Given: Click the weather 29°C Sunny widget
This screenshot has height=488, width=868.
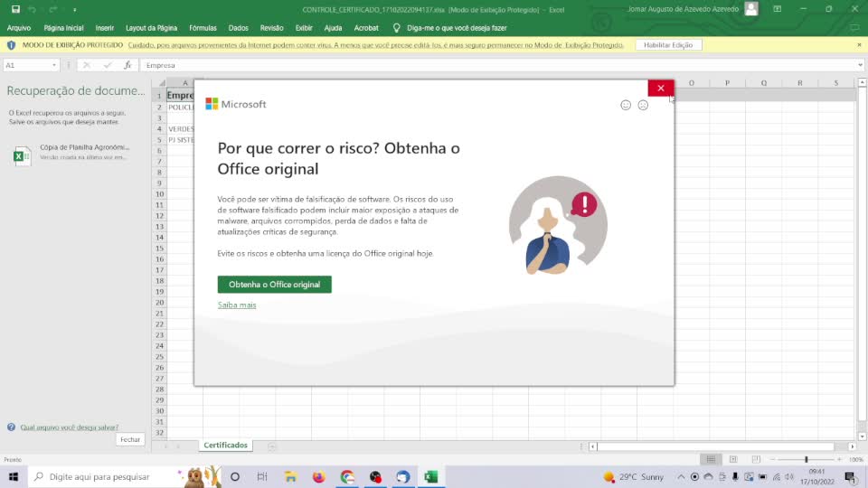Looking at the screenshot, I should (x=633, y=477).
